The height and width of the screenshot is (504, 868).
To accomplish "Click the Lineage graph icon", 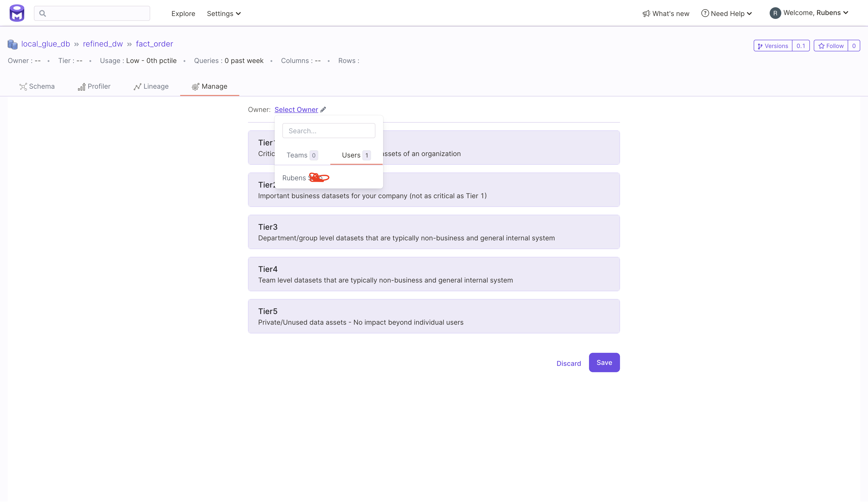I will coord(137,87).
